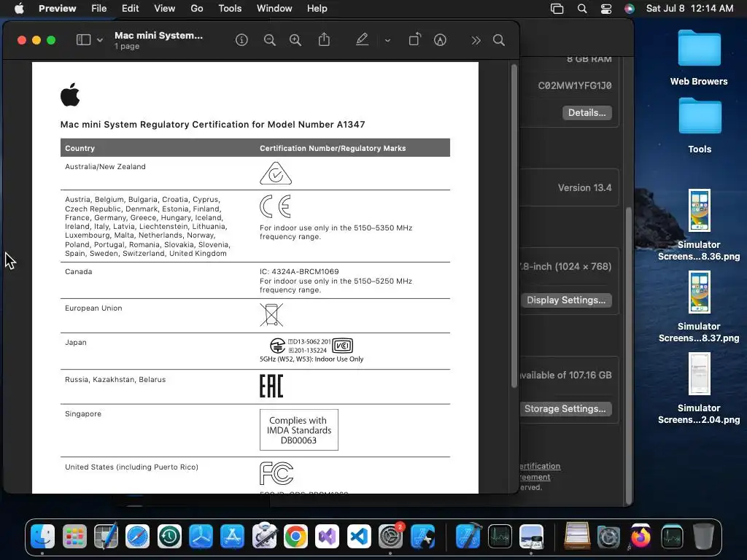Open the Help menu
Image resolution: width=747 pixels, height=560 pixels.
(317, 8)
